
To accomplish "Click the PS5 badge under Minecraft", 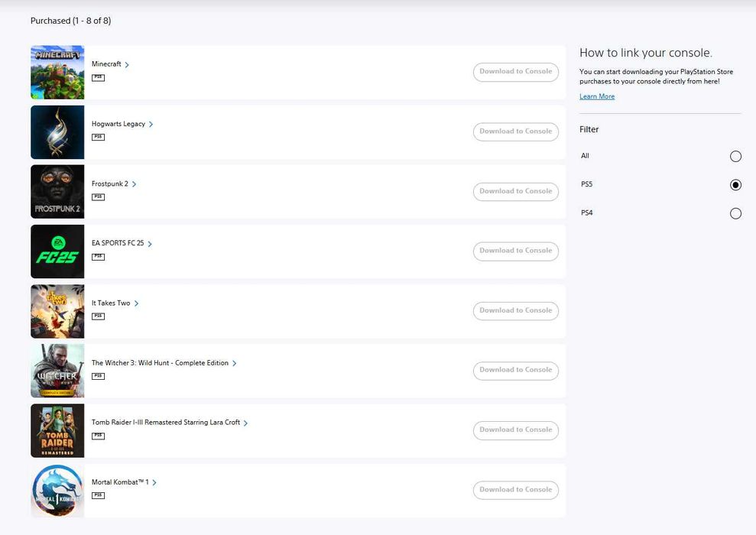I will pos(99,78).
